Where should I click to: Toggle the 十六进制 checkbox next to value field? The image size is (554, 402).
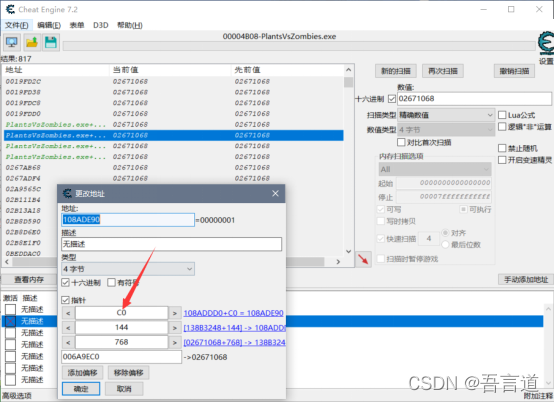pyautogui.click(x=392, y=99)
